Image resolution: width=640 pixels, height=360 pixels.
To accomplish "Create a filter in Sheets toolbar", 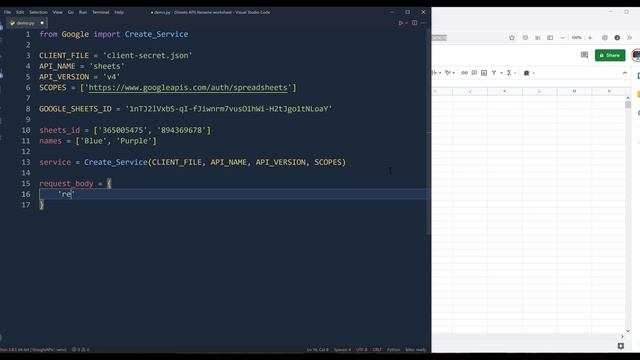I will click(x=494, y=73).
